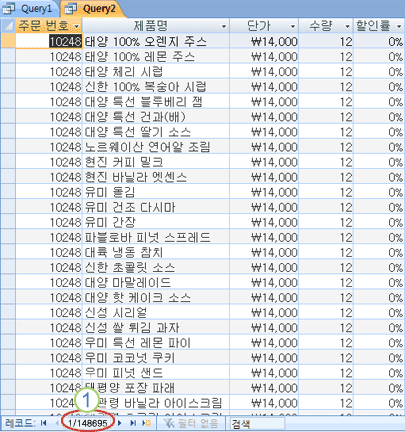This screenshot has height=432, width=405.
Task: Click row selector for 태양 체리 시럽
Action: [x=8, y=72]
